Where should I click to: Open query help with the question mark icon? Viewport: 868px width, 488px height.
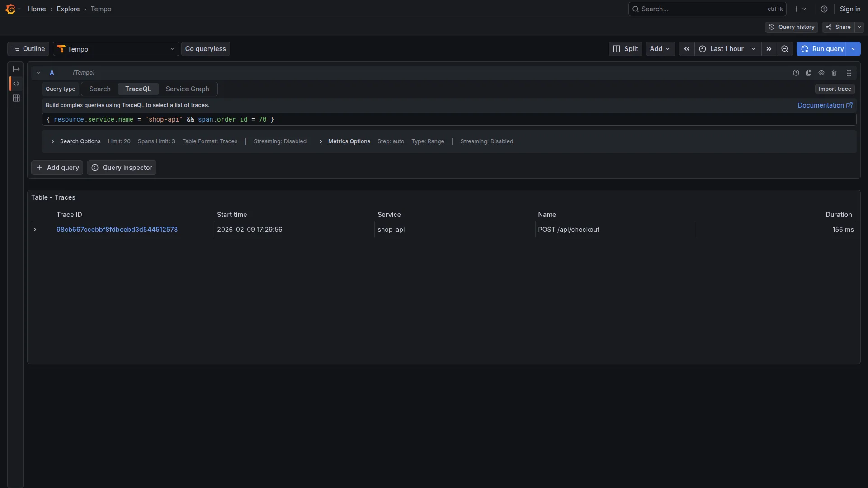coord(796,73)
